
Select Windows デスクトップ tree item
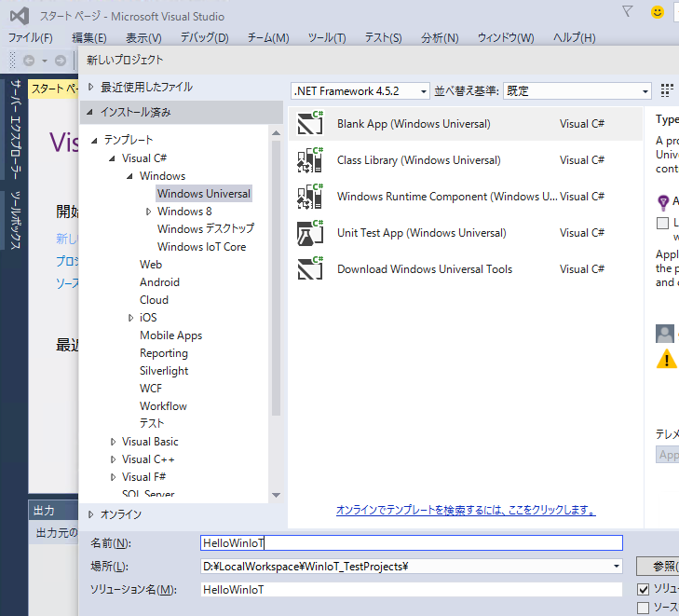click(x=206, y=228)
